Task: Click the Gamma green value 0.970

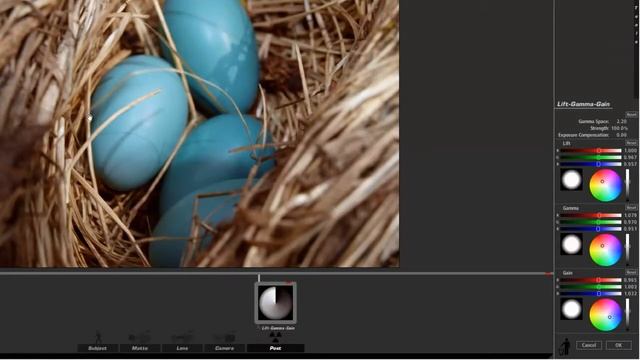Action: [631, 222]
